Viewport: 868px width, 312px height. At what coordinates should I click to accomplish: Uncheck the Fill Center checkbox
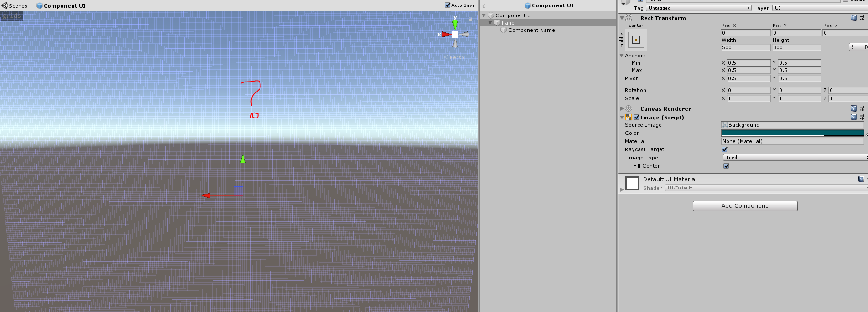[726, 166]
